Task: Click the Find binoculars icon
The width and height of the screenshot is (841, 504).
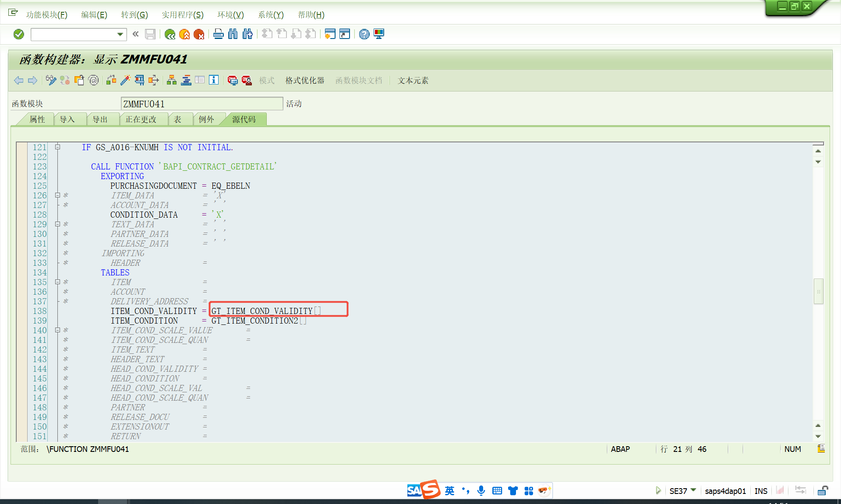Action: (233, 34)
